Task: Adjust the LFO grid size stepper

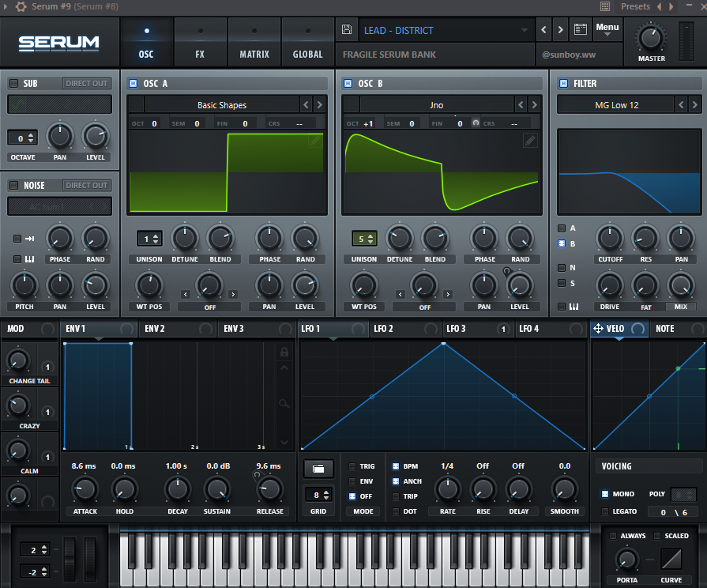Action: pos(319,495)
